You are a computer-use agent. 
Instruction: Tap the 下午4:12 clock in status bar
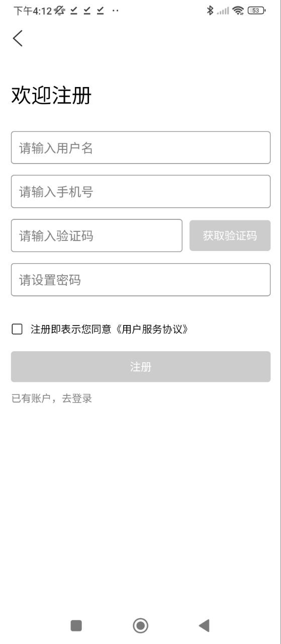click(33, 11)
